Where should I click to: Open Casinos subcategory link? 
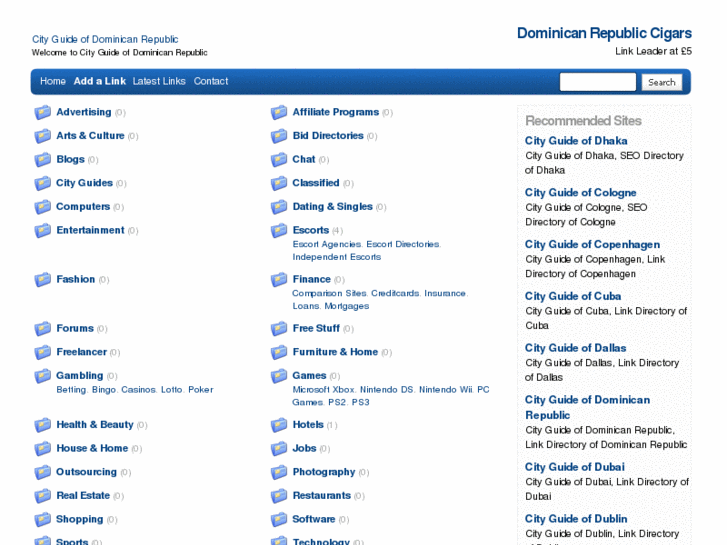139,390
